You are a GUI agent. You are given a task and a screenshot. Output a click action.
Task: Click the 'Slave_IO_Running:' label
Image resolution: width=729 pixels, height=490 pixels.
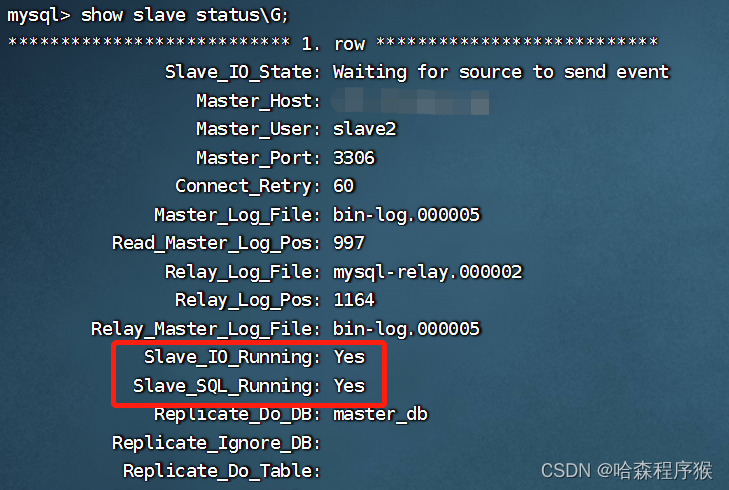[232, 358]
